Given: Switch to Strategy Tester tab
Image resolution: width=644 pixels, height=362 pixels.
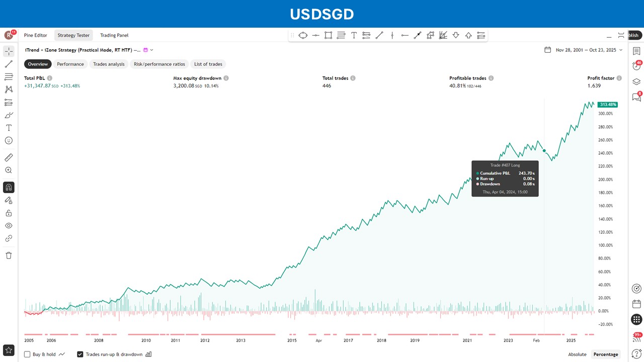Looking at the screenshot, I should [73, 35].
